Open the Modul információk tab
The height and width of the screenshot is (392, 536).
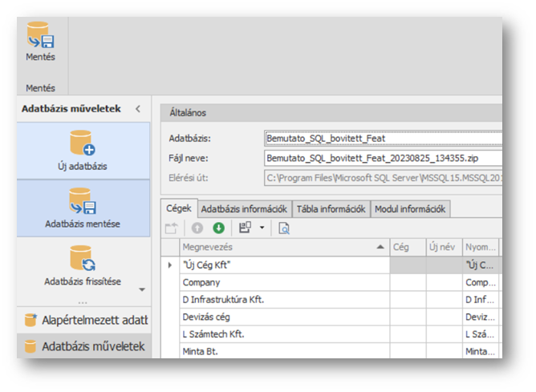[x=409, y=209]
